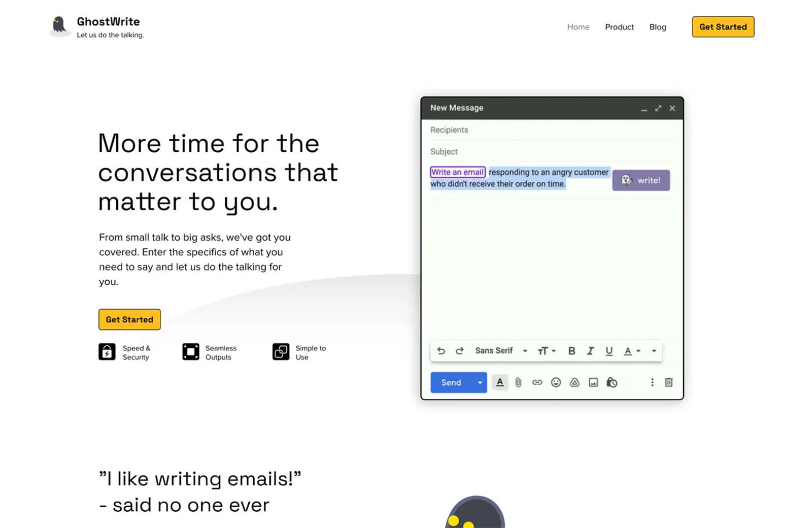
Task: Expand more formatting options arrow
Action: 654,351
